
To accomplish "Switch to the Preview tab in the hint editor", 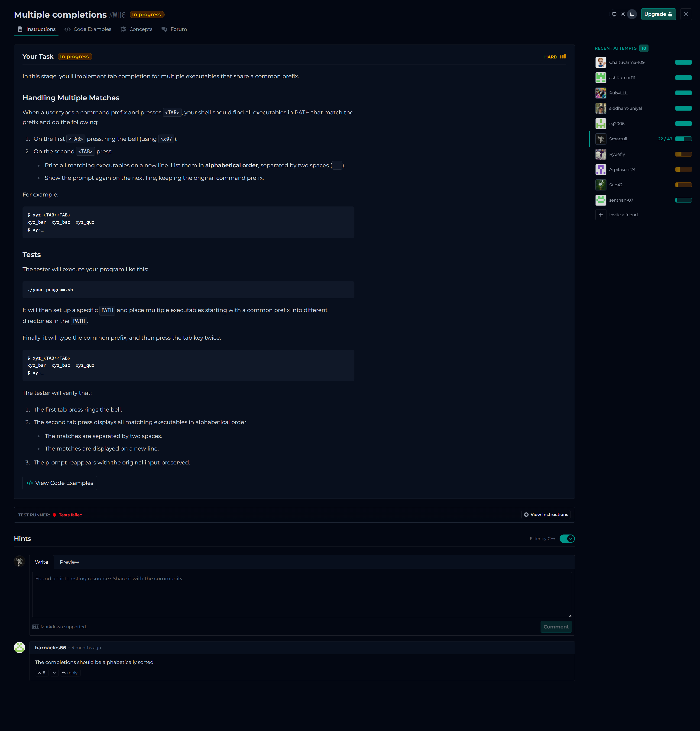I will (69, 562).
